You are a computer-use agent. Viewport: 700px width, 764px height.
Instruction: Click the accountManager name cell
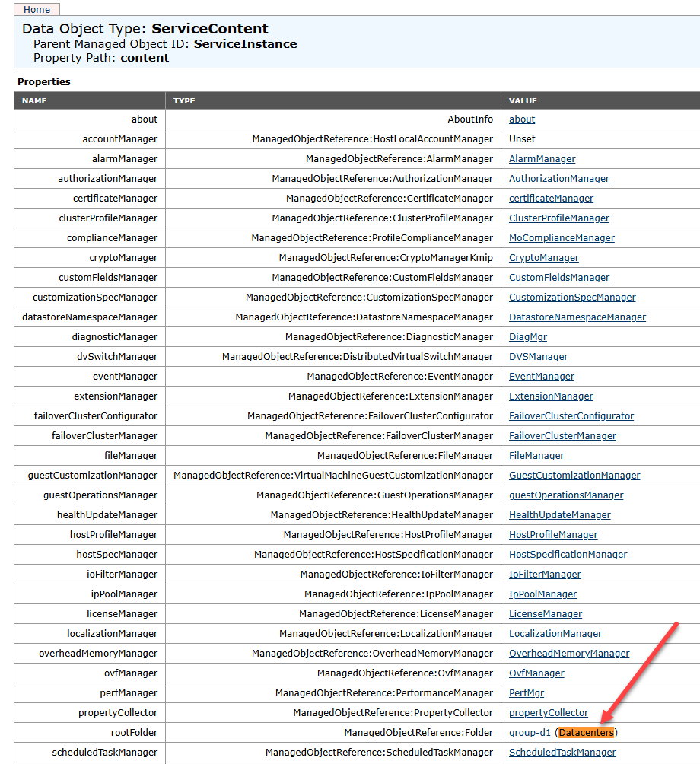90,138
